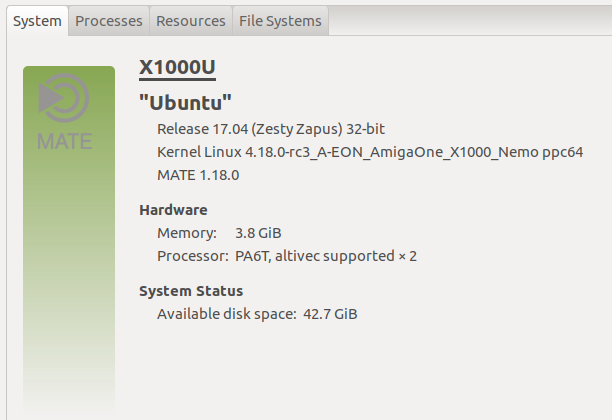
Task: Switch to the Processes tab
Action: click(109, 20)
